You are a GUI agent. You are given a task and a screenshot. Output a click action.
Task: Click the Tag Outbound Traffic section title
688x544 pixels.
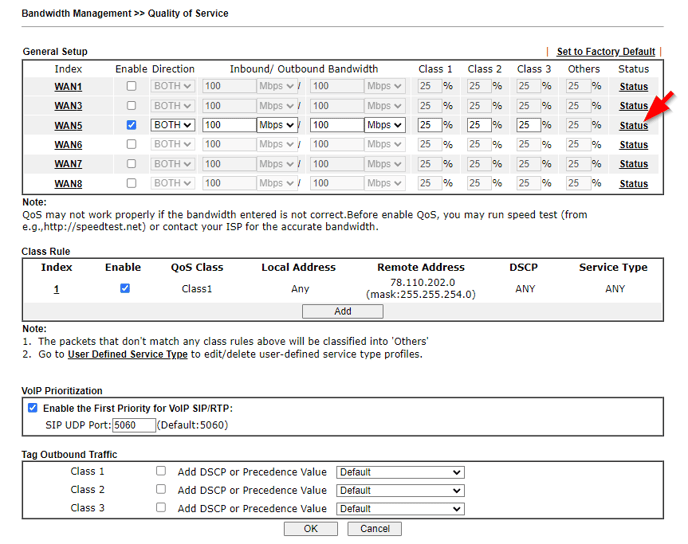click(x=69, y=455)
